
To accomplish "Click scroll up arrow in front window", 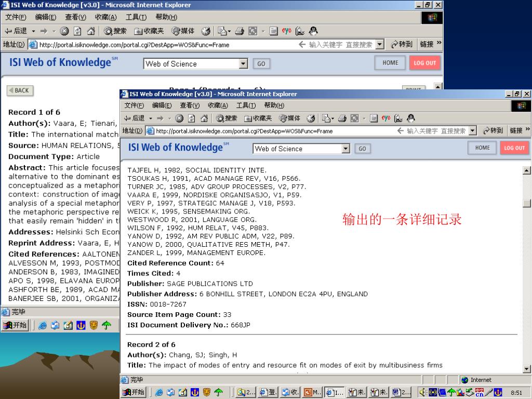I will [x=527, y=170].
